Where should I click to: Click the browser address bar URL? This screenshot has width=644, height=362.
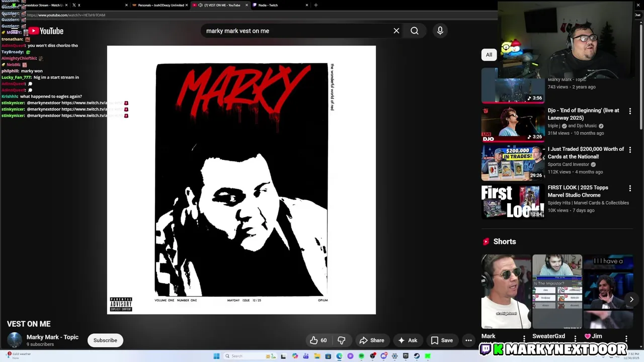point(66,15)
